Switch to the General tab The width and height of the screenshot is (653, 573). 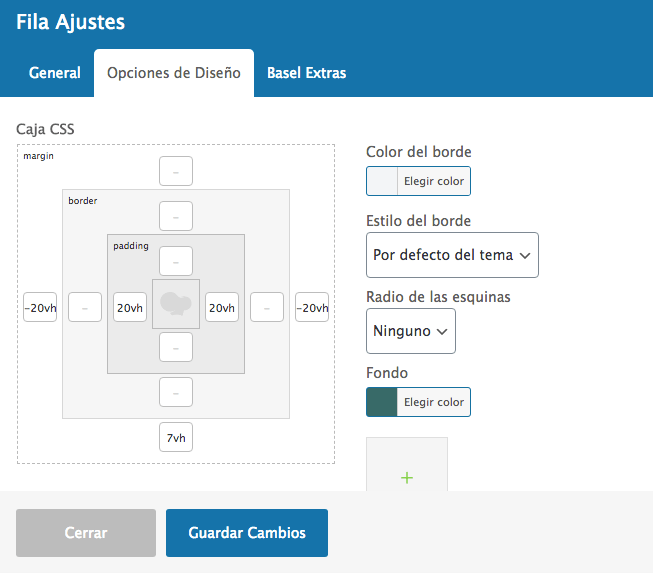(x=55, y=73)
